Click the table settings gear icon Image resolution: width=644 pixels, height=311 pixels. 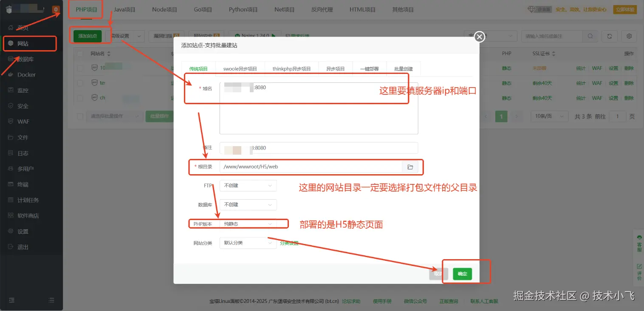coord(629,36)
